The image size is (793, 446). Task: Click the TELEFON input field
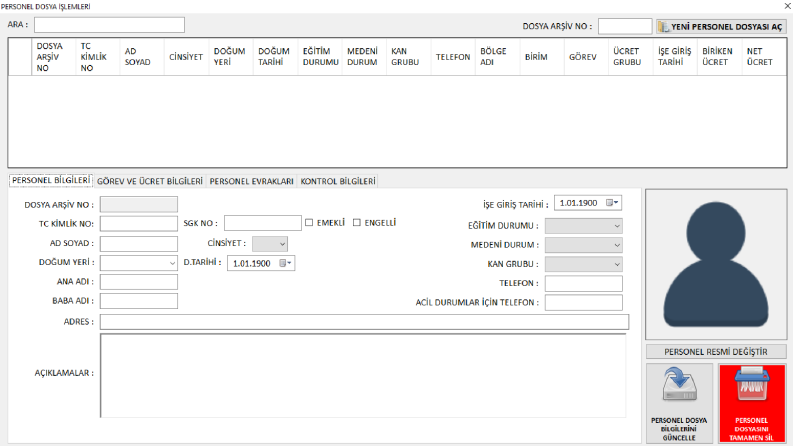click(584, 283)
